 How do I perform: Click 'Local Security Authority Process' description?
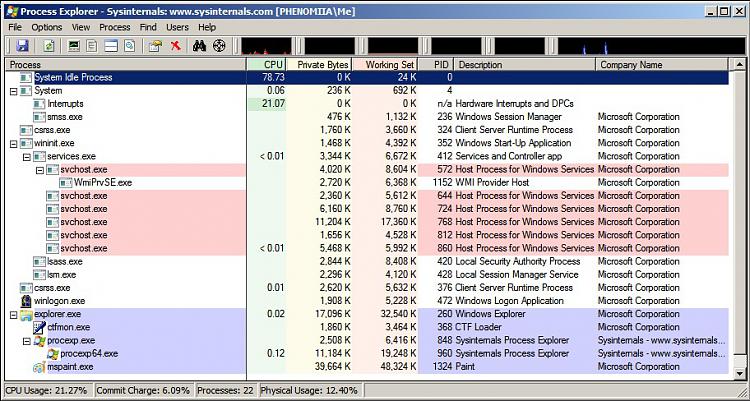[518, 262]
